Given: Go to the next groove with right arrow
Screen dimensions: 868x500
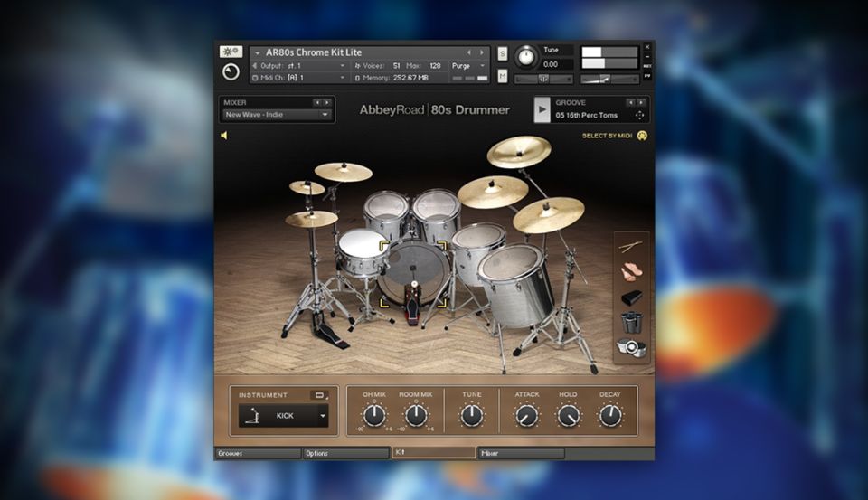Looking at the screenshot, I should pos(641,102).
